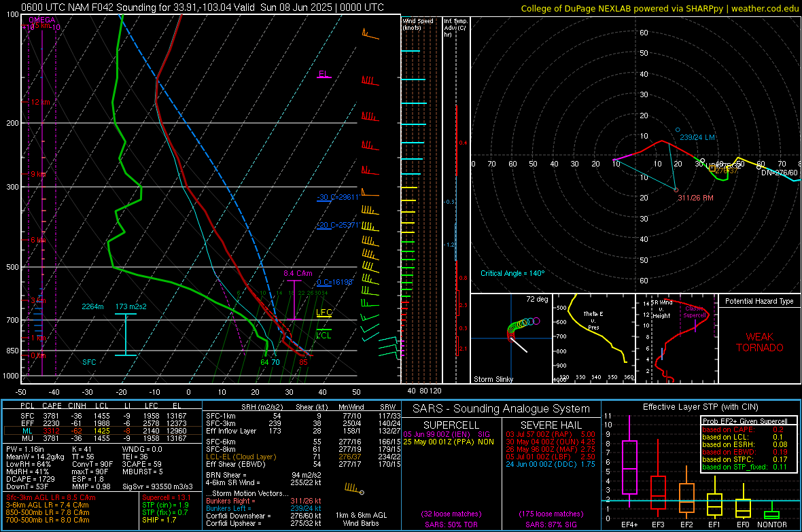This screenshot has width=802, height=532.
Task: Click the Eff Inflow Layer row
Action: click(303, 431)
